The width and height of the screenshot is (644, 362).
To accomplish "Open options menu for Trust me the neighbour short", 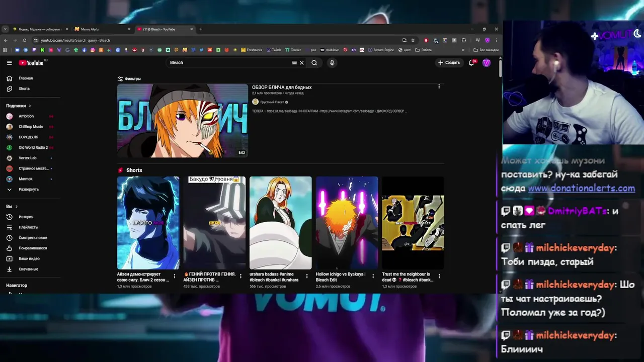I will [439, 276].
